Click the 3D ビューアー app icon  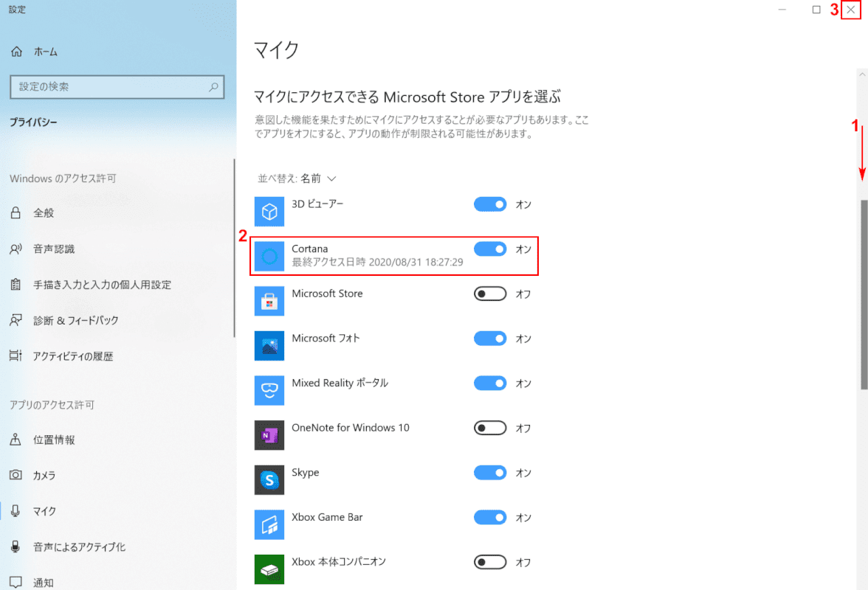(269, 211)
